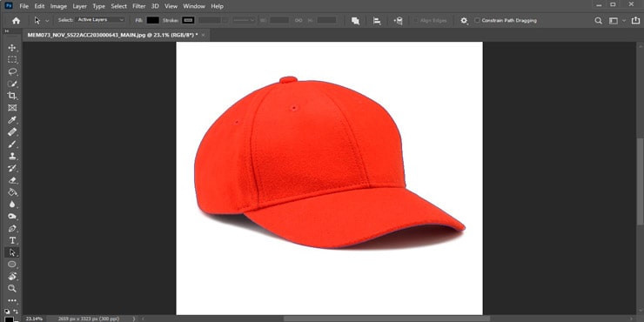Select the Horizontal Type tool

click(x=12, y=240)
